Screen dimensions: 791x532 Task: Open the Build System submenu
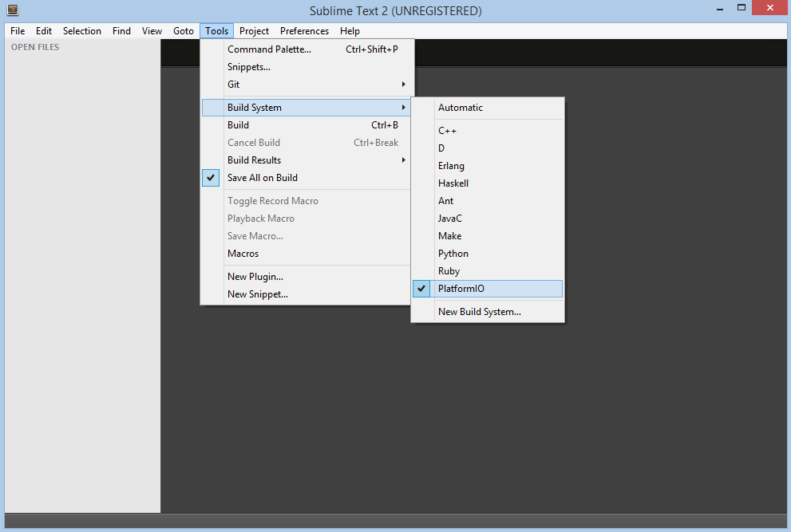307,108
